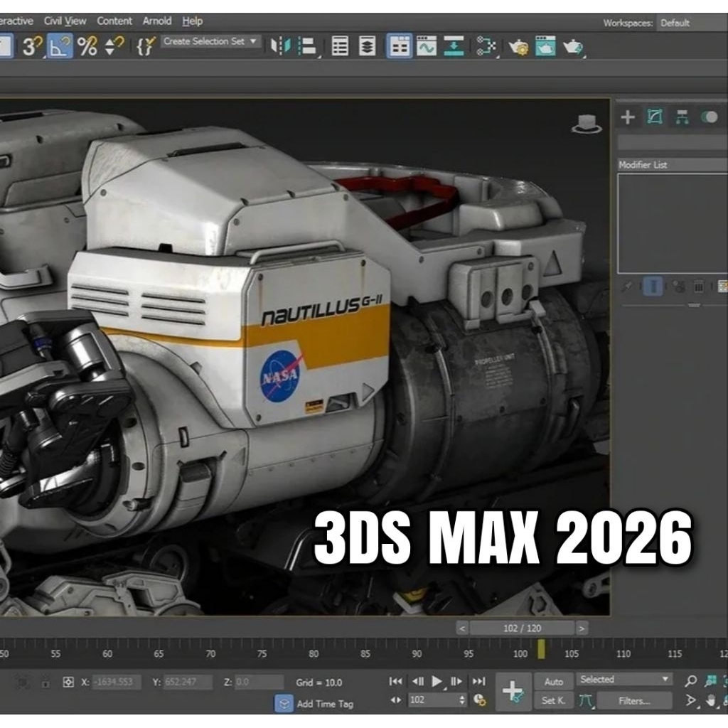Open the Selected key filter dropdown
The width and height of the screenshot is (728, 728).
(x=624, y=679)
